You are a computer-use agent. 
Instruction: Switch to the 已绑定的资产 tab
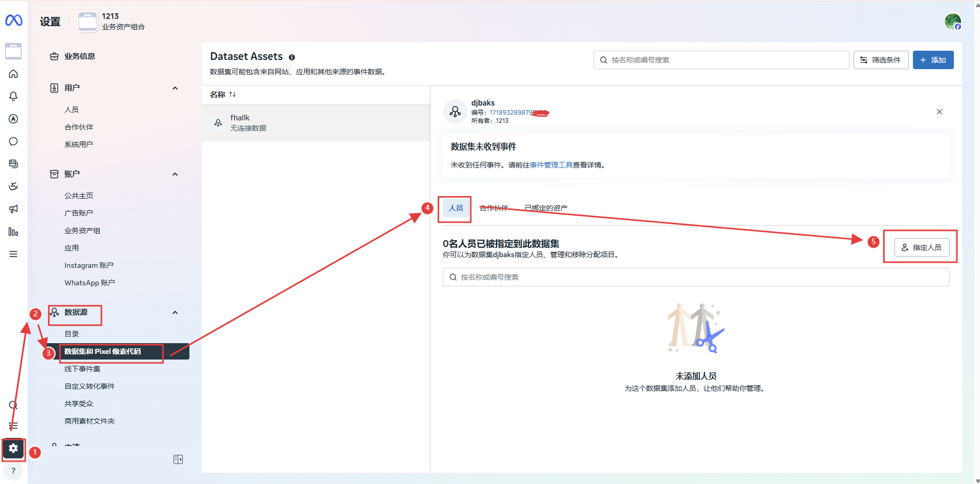tap(546, 208)
